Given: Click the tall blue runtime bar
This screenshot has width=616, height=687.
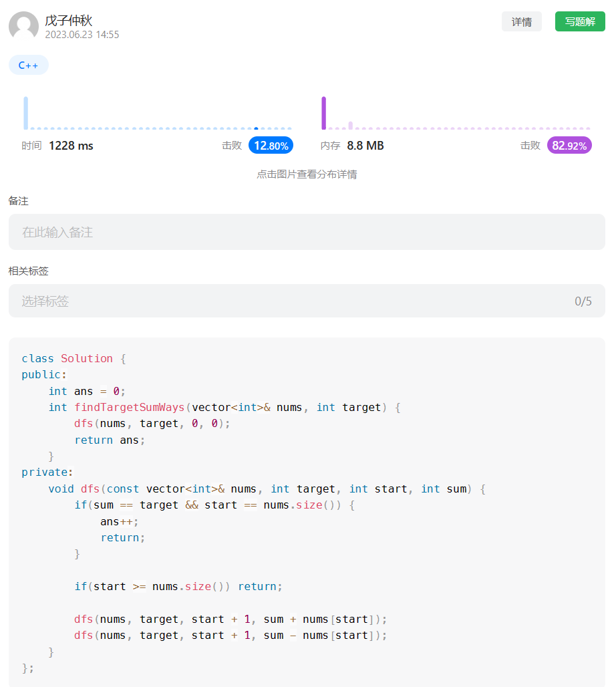Looking at the screenshot, I should (x=26, y=113).
